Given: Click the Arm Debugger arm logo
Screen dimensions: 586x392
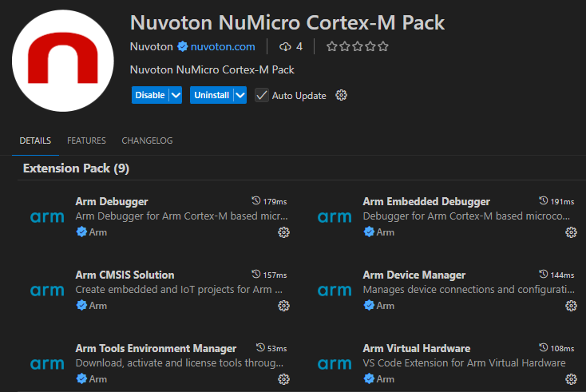Looking at the screenshot, I should click(47, 217).
